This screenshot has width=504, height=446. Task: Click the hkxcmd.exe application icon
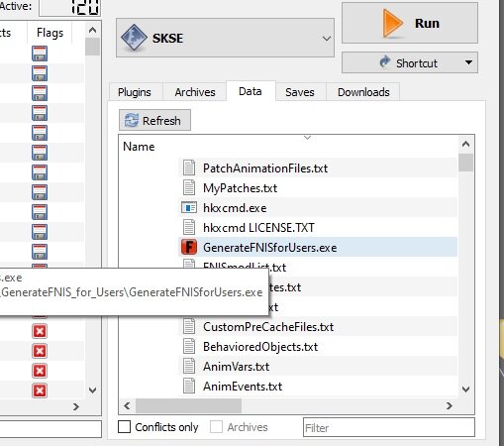189,208
